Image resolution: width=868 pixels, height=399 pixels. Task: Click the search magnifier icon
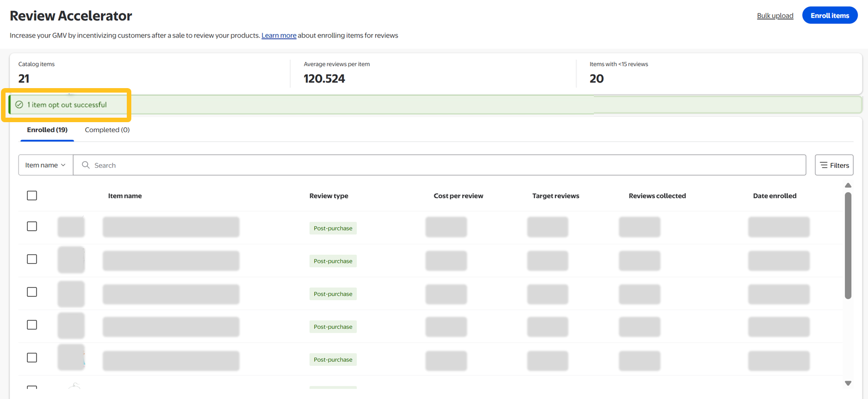tap(86, 165)
